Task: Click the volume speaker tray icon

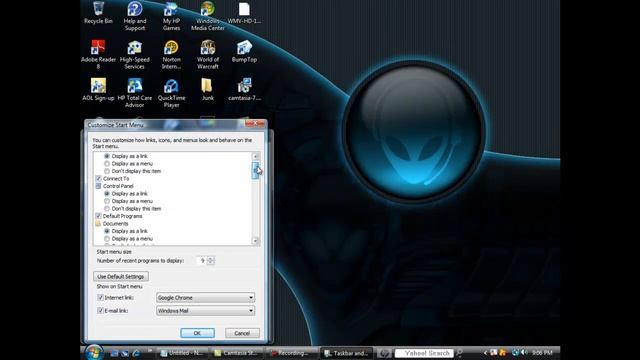Action: pyautogui.click(x=524, y=353)
